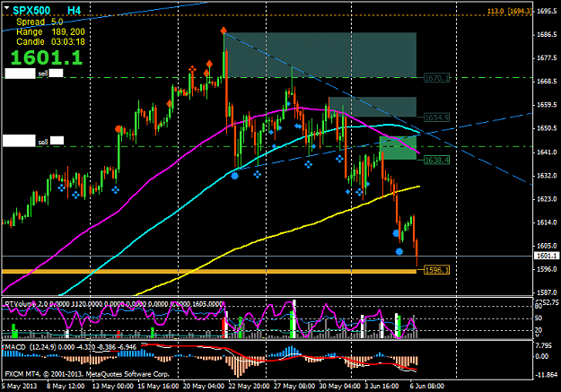Image resolution: width=561 pixels, height=392 pixels.
Task: Click 1659.5 on the price scale
Action: pyautogui.click(x=547, y=105)
